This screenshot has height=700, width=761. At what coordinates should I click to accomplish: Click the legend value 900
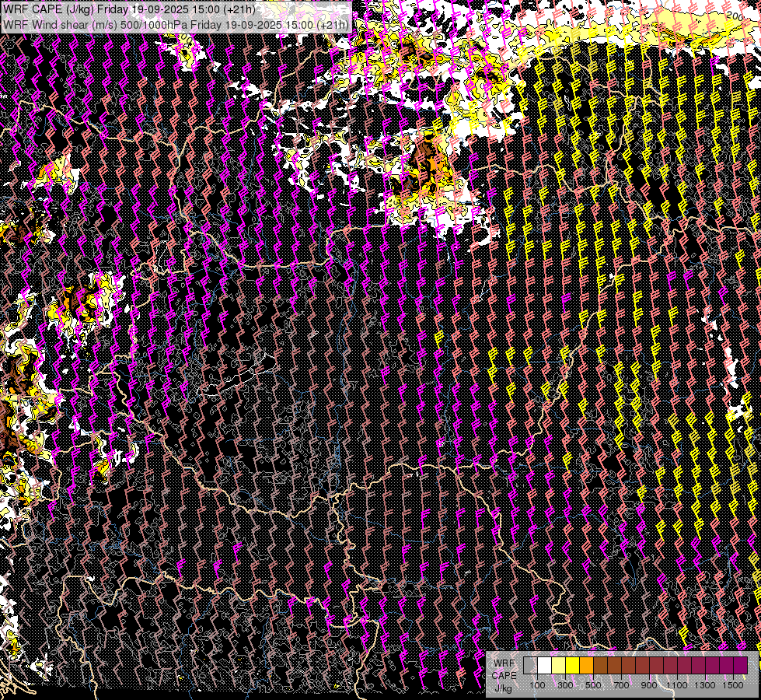click(649, 685)
